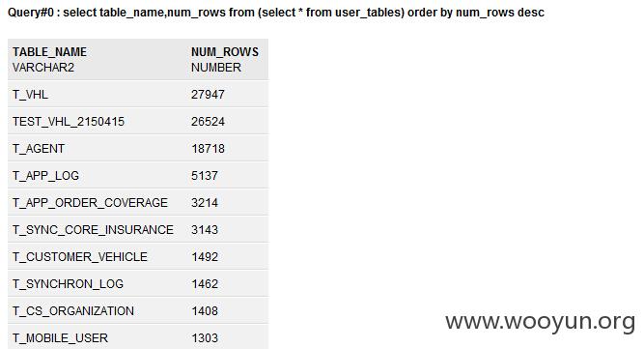Click the T_CUSTOMER_VEHICLE row name
Image resolution: width=644 pixels, height=349 pixels.
click(x=80, y=257)
